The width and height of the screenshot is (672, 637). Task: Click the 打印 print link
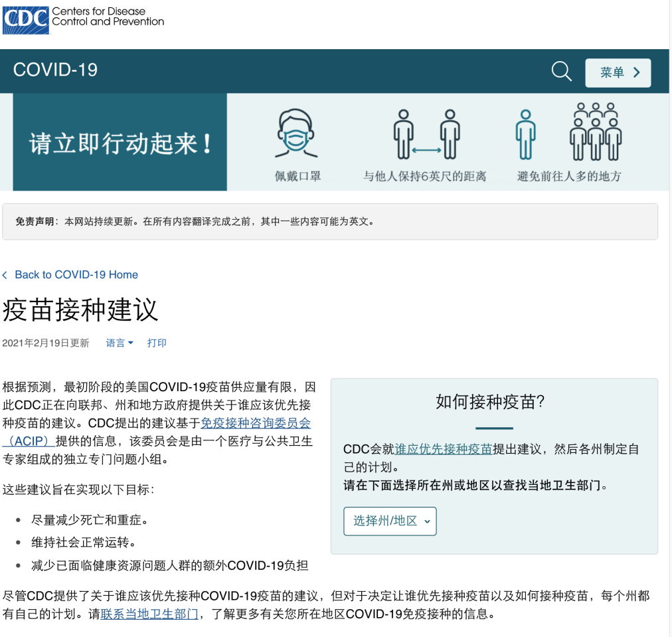[x=157, y=343]
